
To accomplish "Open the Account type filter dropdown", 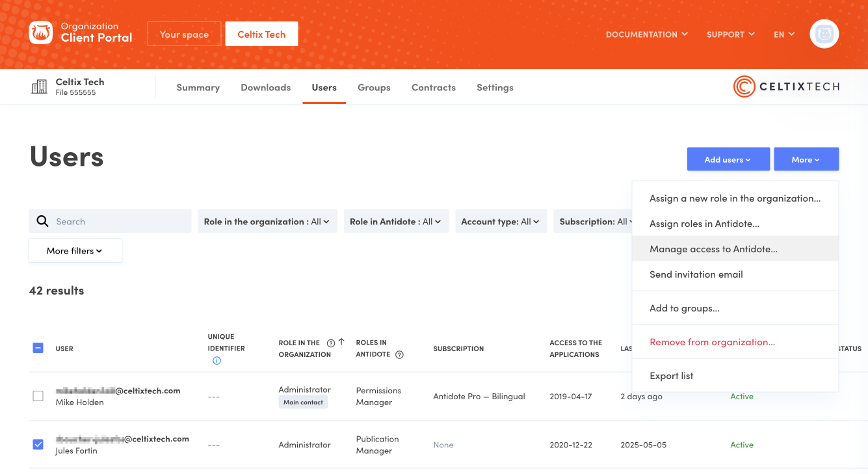I will [500, 222].
